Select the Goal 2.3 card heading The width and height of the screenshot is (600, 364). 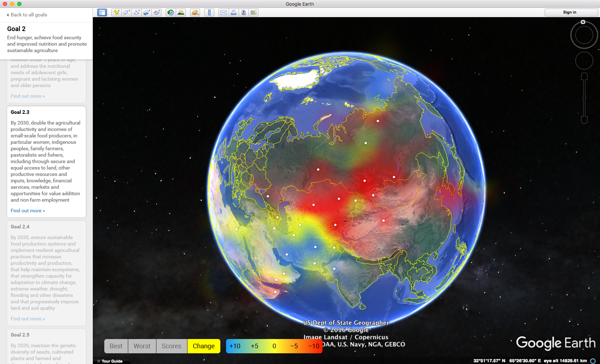pyautogui.click(x=20, y=112)
